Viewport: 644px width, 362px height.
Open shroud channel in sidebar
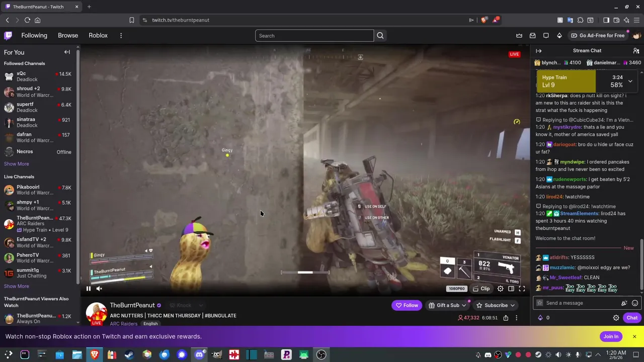click(38, 92)
